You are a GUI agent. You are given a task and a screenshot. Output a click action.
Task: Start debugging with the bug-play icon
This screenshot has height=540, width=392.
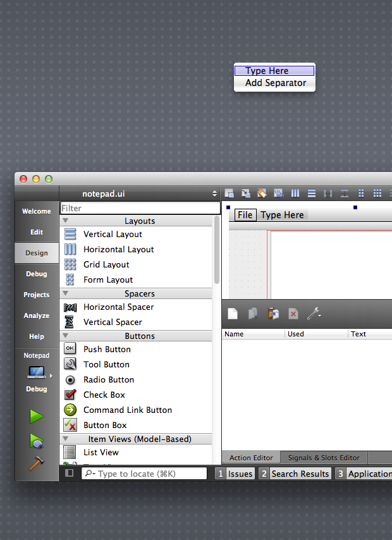click(37, 440)
